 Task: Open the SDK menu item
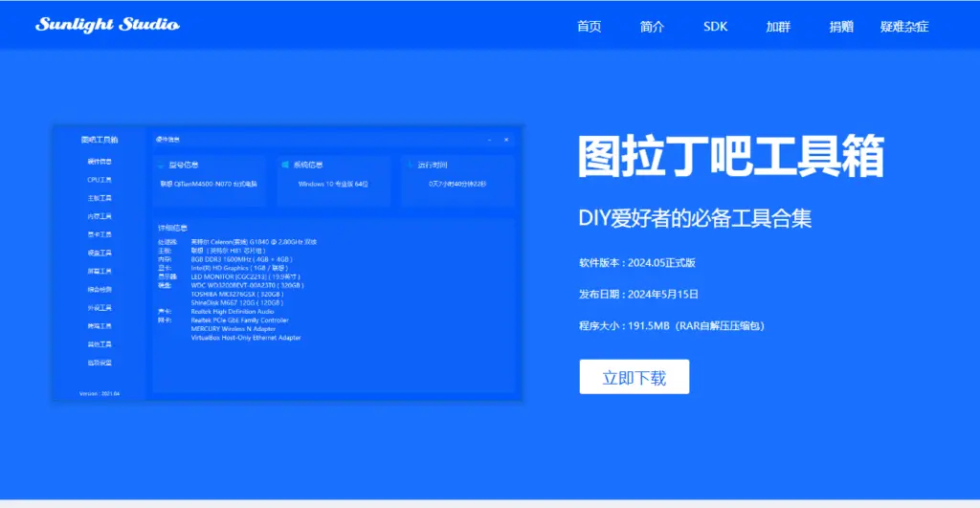pyautogui.click(x=715, y=26)
